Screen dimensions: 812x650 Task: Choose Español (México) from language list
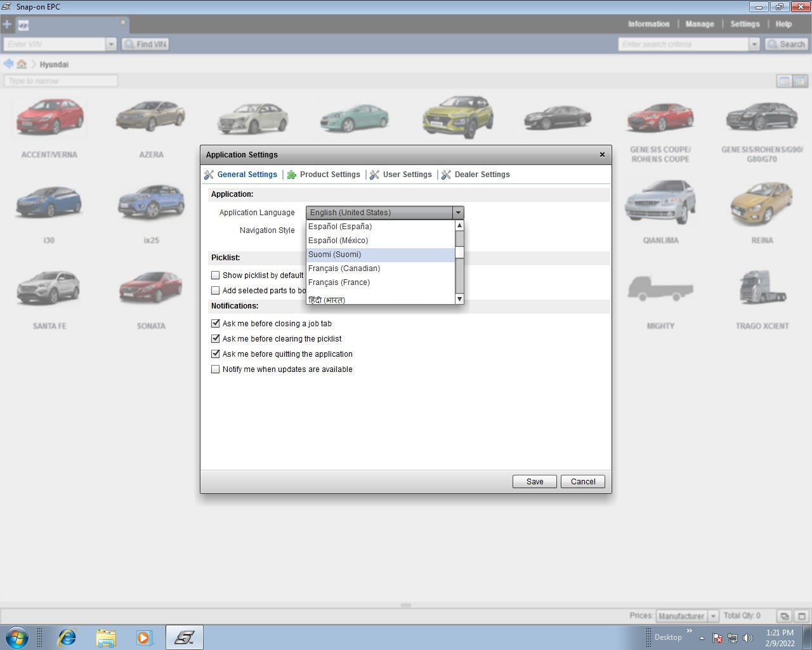380,241
